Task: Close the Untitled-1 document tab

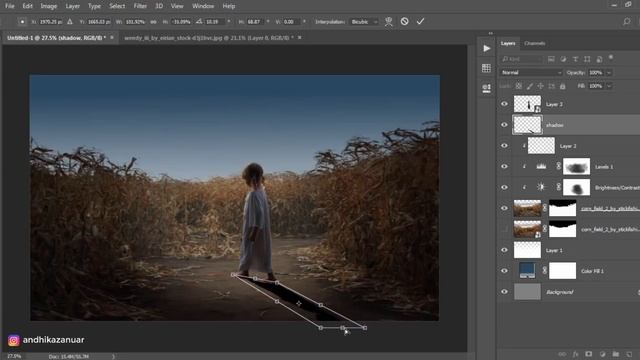Action: coord(112,38)
